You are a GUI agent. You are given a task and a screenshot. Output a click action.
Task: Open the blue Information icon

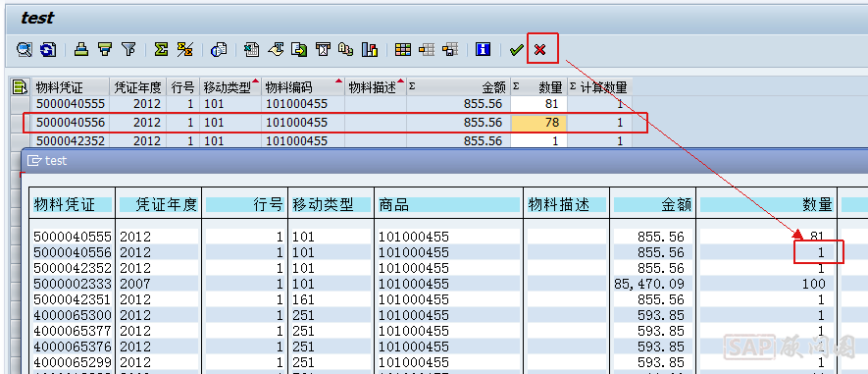point(484,50)
